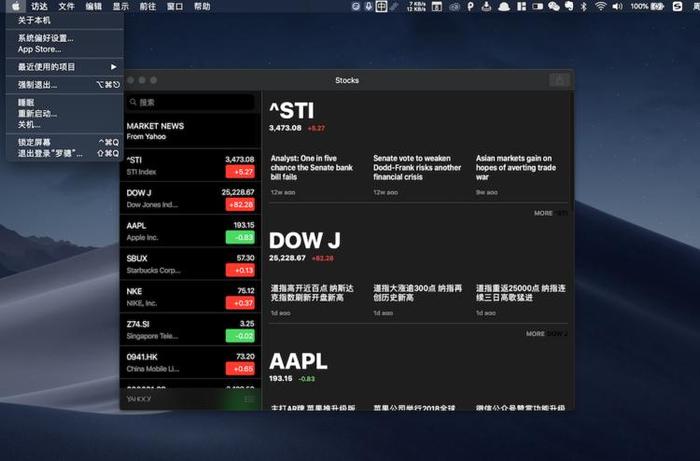Toggle the NKE +0.37 change badge
700x461 pixels.
click(x=240, y=303)
